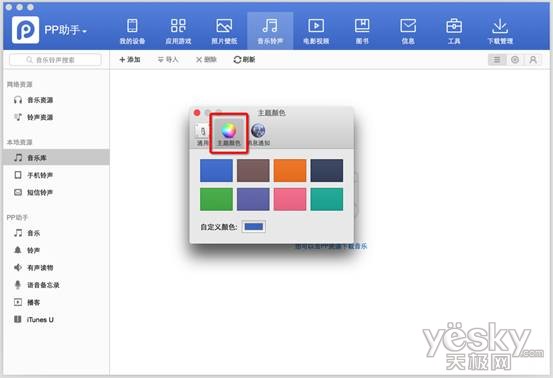
Task: Open the 信息 messages section
Action: [408, 31]
